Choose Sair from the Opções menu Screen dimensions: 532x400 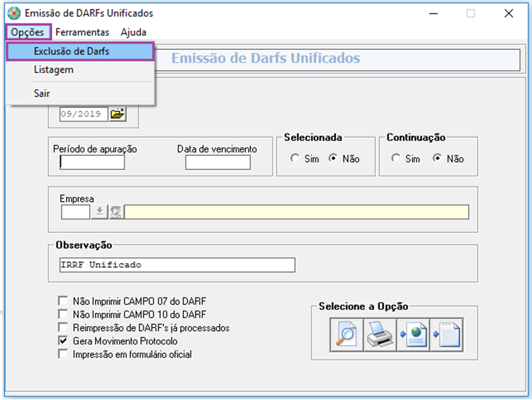(81, 93)
